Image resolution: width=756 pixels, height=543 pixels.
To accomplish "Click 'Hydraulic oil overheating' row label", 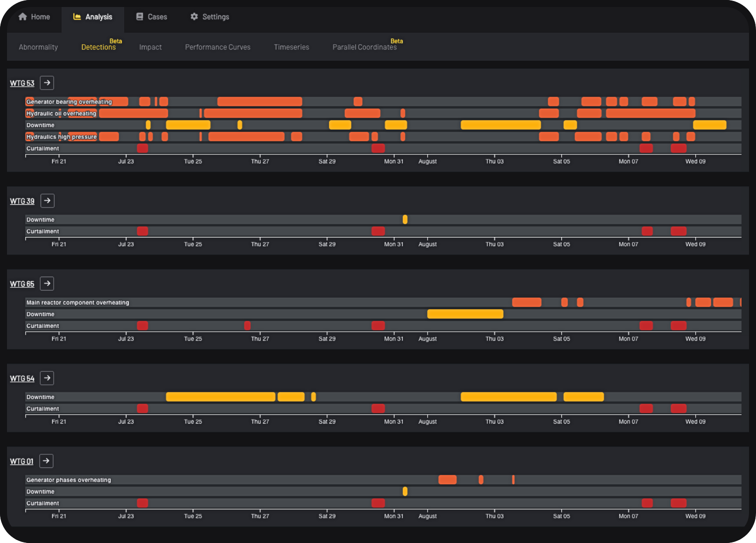I will pyautogui.click(x=61, y=113).
